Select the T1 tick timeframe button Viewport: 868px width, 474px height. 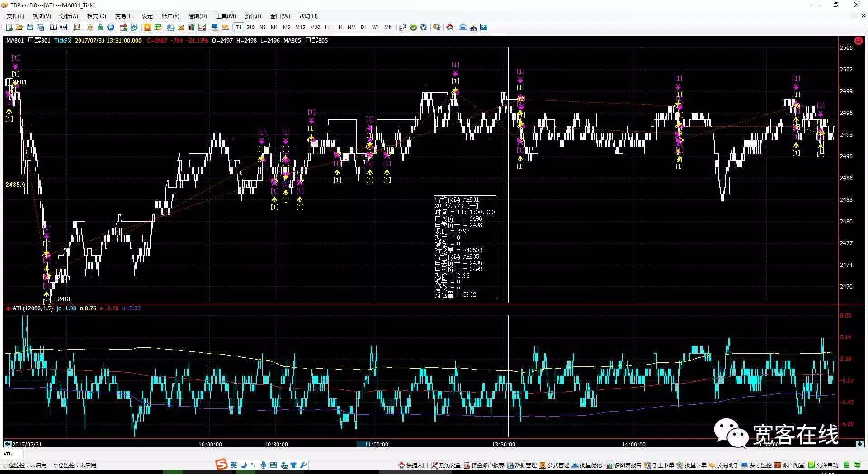[x=238, y=27]
